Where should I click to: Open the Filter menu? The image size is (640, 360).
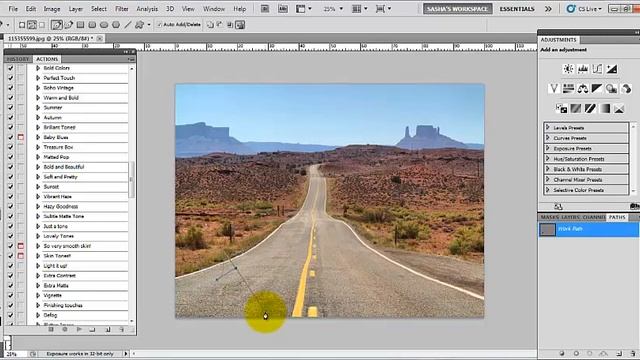(122, 9)
